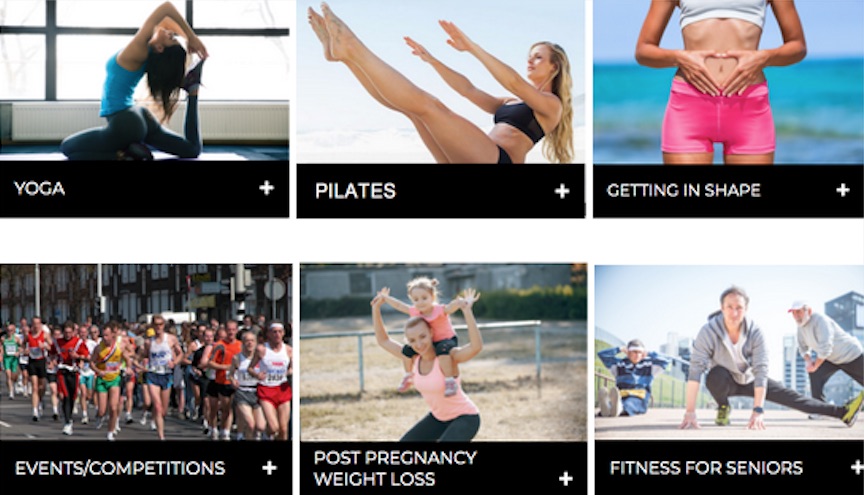Click the yoga pose woman photo
Viewport: 864px width, 495px height.
click(x=144, y=80)
